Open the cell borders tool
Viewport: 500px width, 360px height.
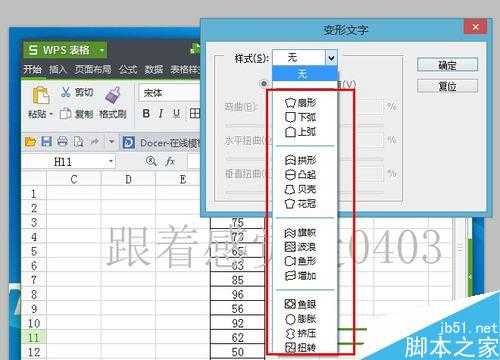pyautogui.click(x=195, y=114)
